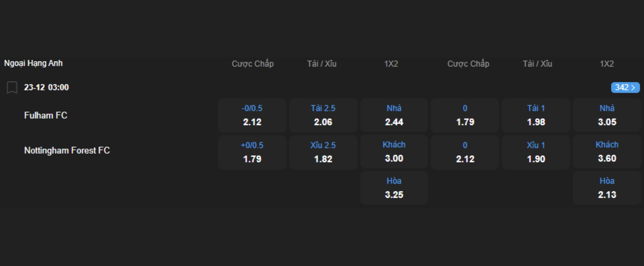
Task: Select Tài 2.5 odds 2.06
Action: [323, 115]
